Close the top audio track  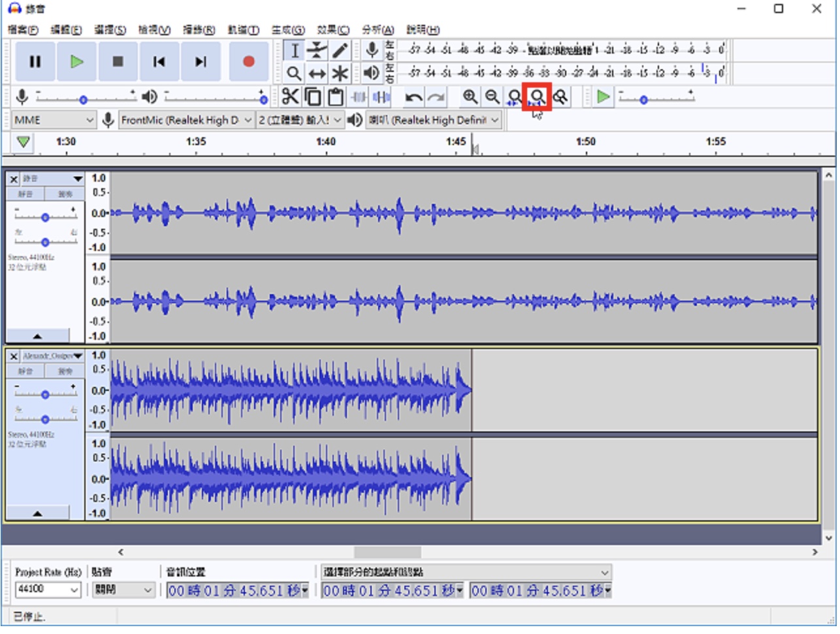[x=14, y=179]
